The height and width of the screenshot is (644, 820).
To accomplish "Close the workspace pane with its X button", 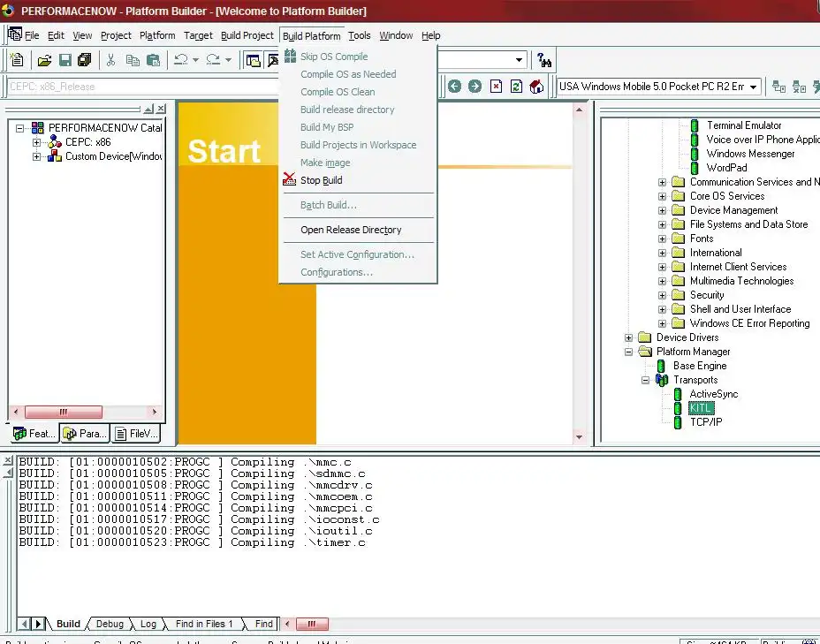I will point(161,109).
